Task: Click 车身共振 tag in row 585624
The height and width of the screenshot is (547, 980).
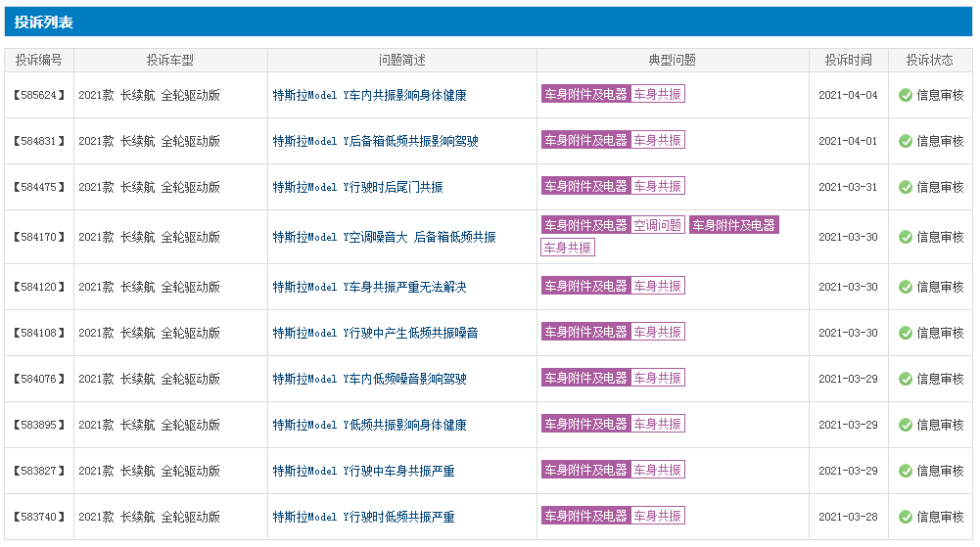Action: coord(658,94)
